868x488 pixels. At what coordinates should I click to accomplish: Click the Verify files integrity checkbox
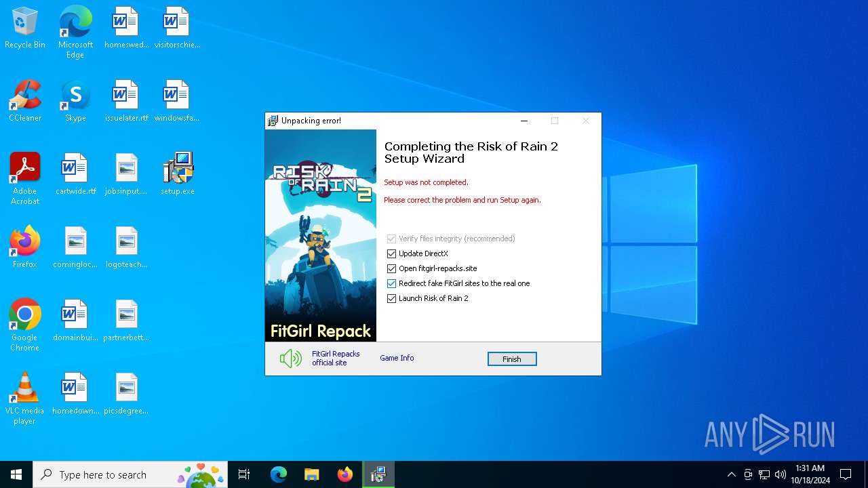(x=391, y=239)
